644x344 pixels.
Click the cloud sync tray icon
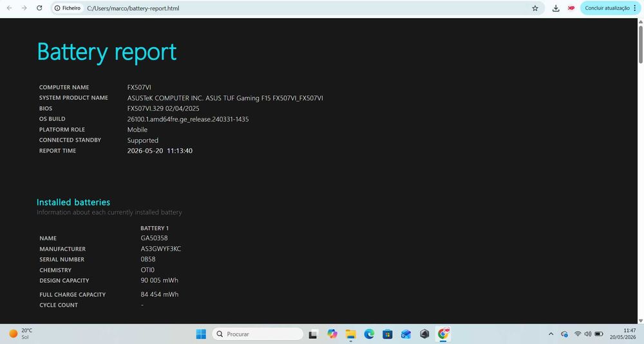click(x=564, y=334)
